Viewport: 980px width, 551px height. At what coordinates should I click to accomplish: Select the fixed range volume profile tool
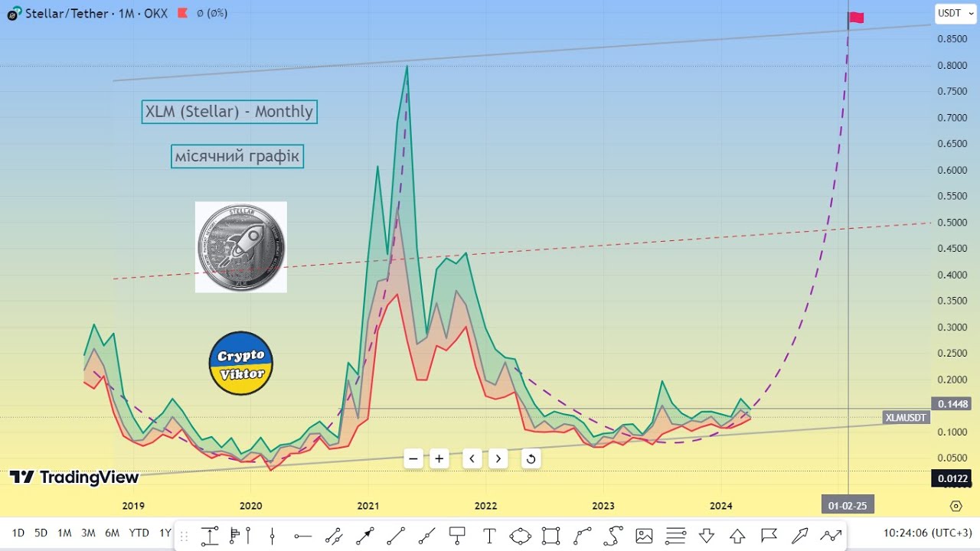point(241,536)
